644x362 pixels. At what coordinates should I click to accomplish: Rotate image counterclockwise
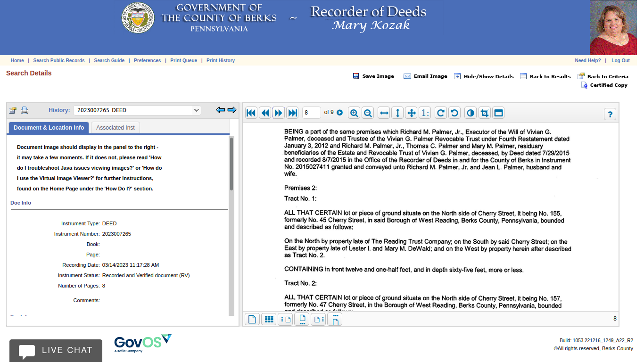tap(454, 113)
